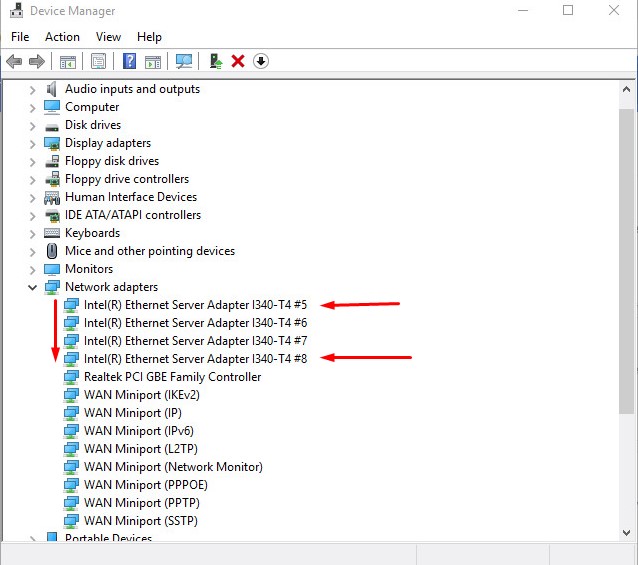Select WAN Miniport (PPPOE)
This screenshot has height=565, width=638.
[146, 485]
